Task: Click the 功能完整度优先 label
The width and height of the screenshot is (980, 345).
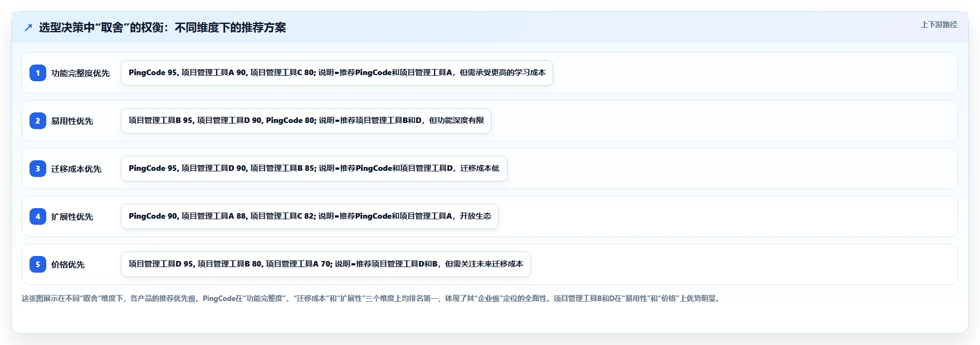Action: click(80, 73)
